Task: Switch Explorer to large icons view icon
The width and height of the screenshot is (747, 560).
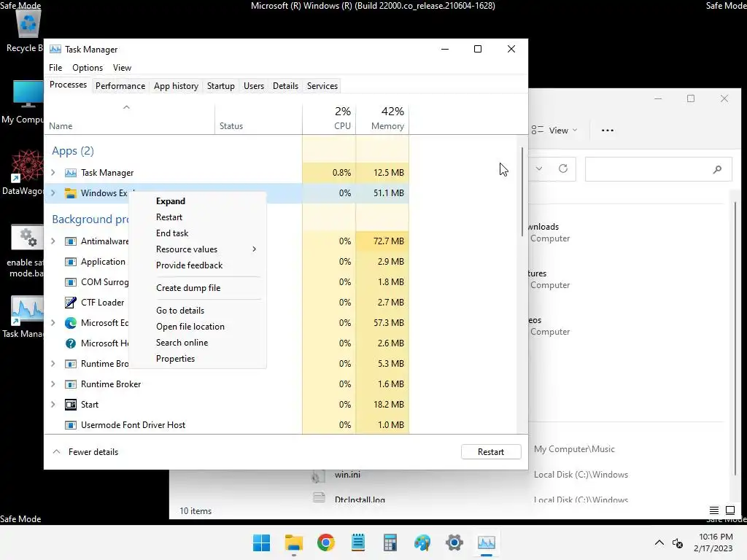Action: coord(729,510)
